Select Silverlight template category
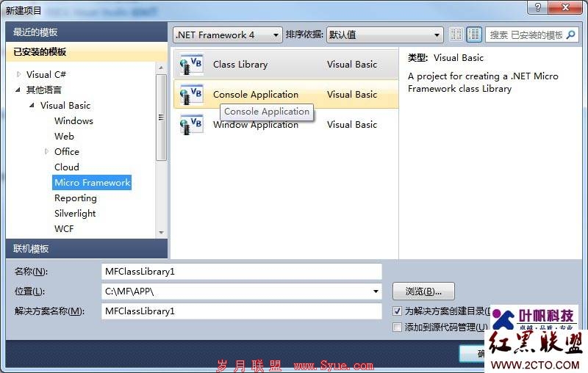Screen dimensions: 588x373 pyautogui.click(x=75, y=213)
